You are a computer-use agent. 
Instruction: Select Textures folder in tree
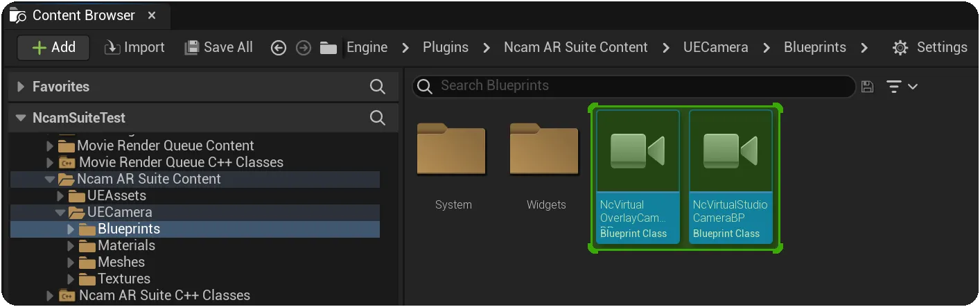[123, 279]
